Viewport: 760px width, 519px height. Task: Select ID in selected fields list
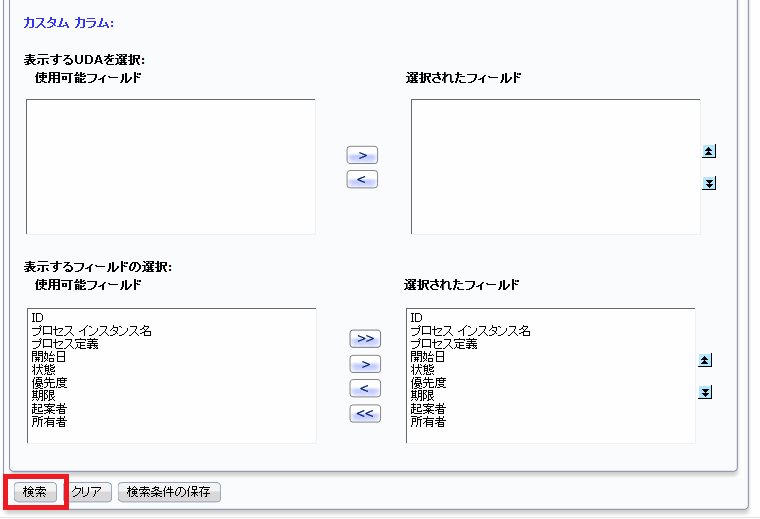[x=416, y=318]
